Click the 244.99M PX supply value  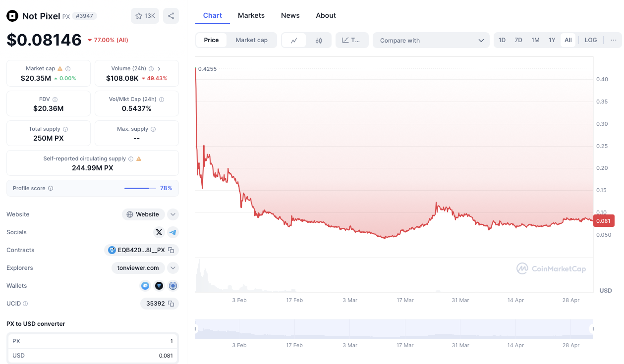click(93, 168)
